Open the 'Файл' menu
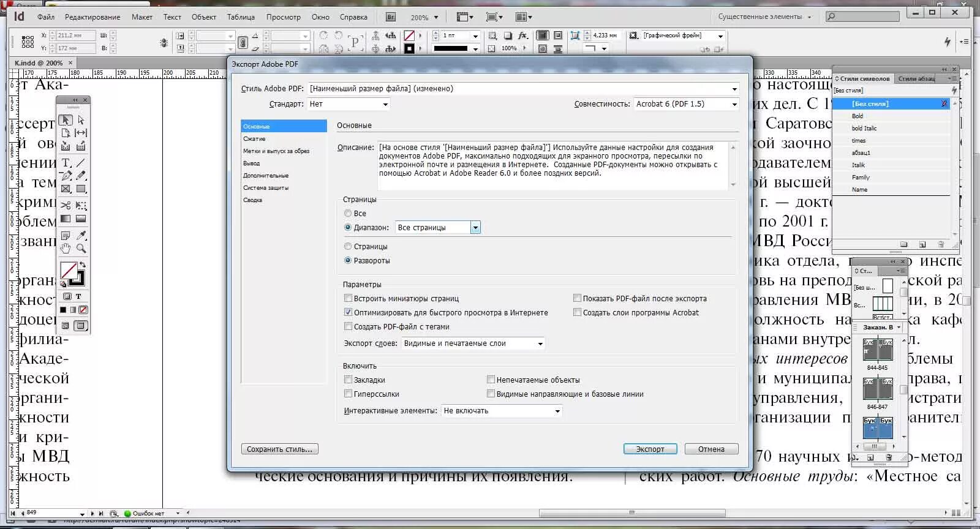The image size is (980, 529). pyautogui.click(x=46, y=17)
